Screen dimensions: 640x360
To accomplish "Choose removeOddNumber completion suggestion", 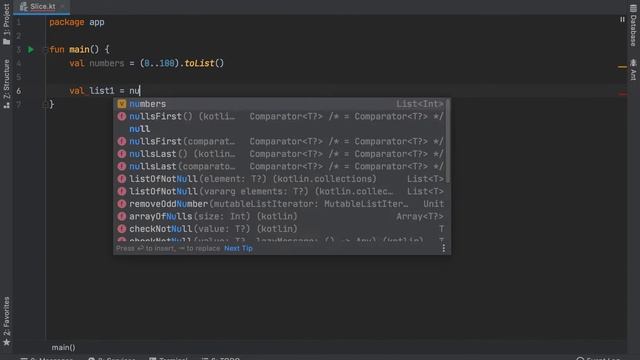I will (280, 204).
